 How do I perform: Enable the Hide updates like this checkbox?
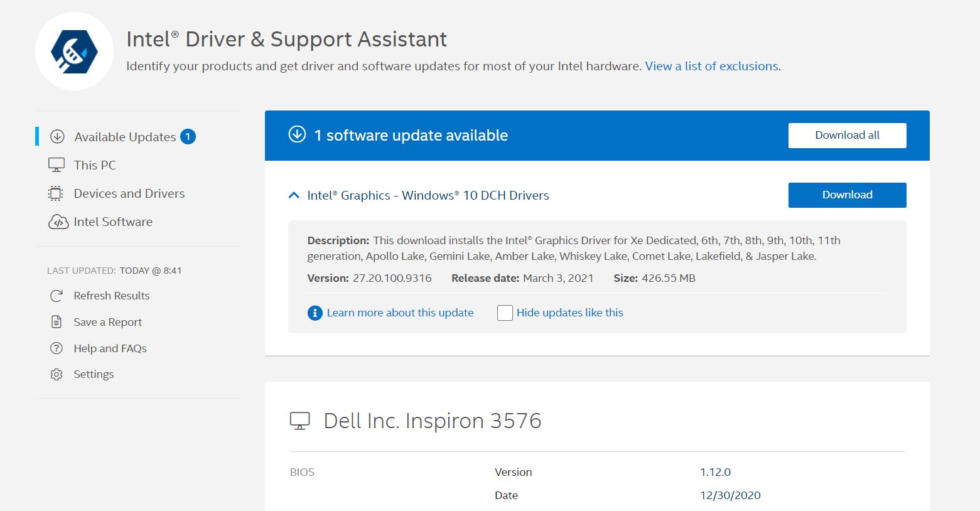pos(505,313)
